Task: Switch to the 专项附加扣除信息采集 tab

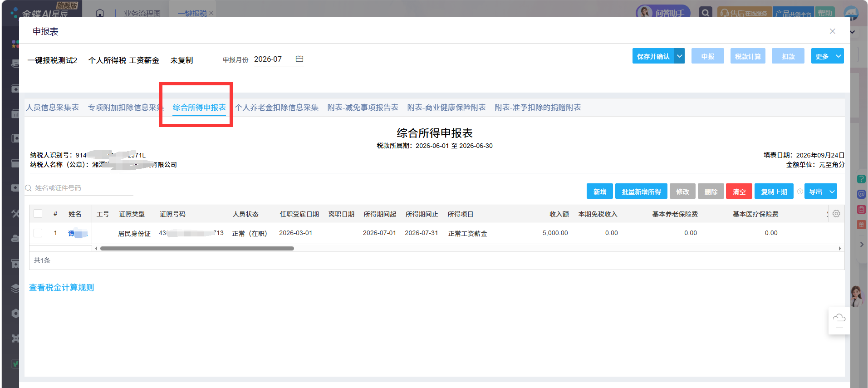Action: [x=126, y=108]
